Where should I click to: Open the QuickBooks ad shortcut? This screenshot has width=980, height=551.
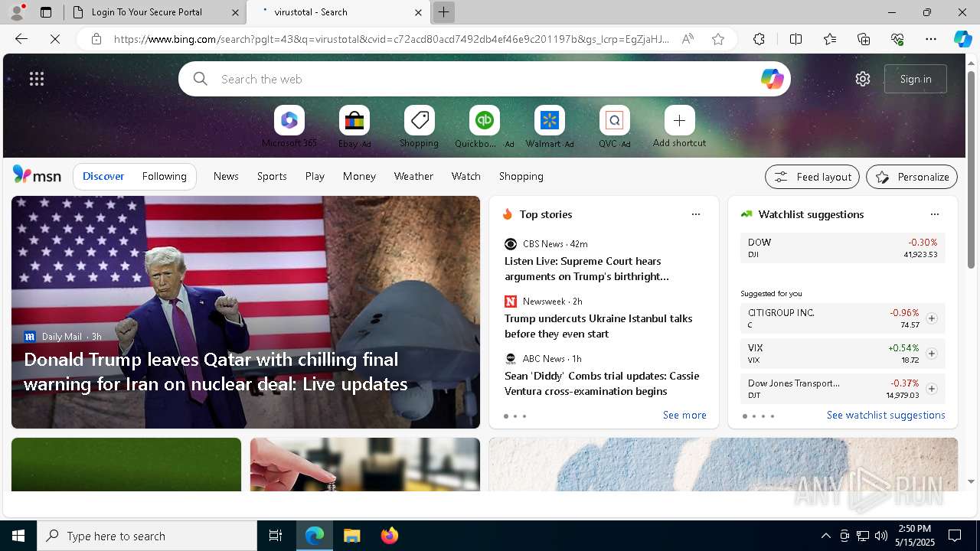click(x=485, y=127)
